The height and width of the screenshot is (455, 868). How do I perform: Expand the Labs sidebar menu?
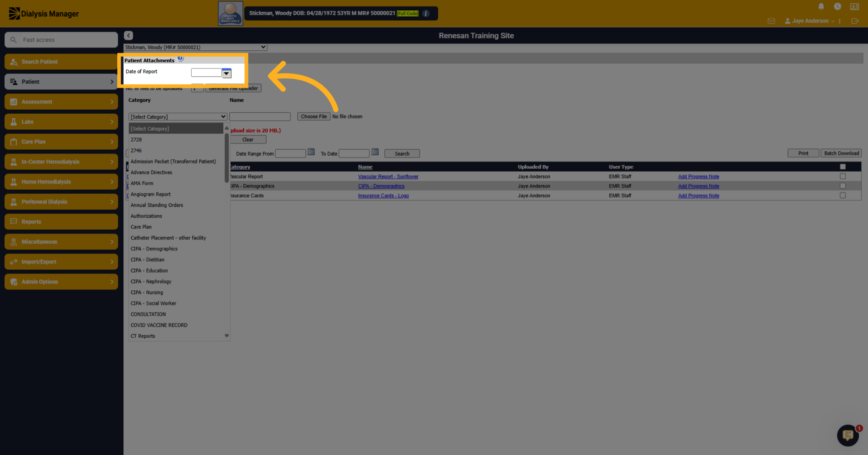(x=61, y=122)
